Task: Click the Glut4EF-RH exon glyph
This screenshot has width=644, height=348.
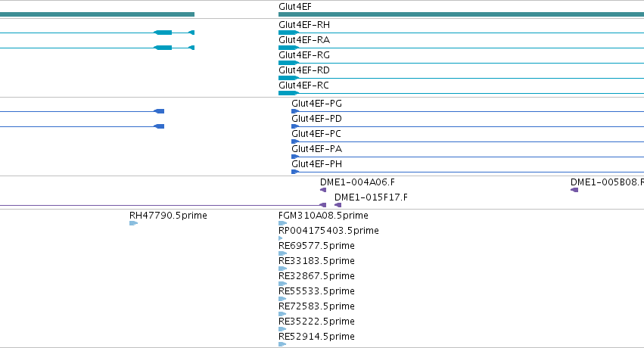Action: tap(288, 33)
